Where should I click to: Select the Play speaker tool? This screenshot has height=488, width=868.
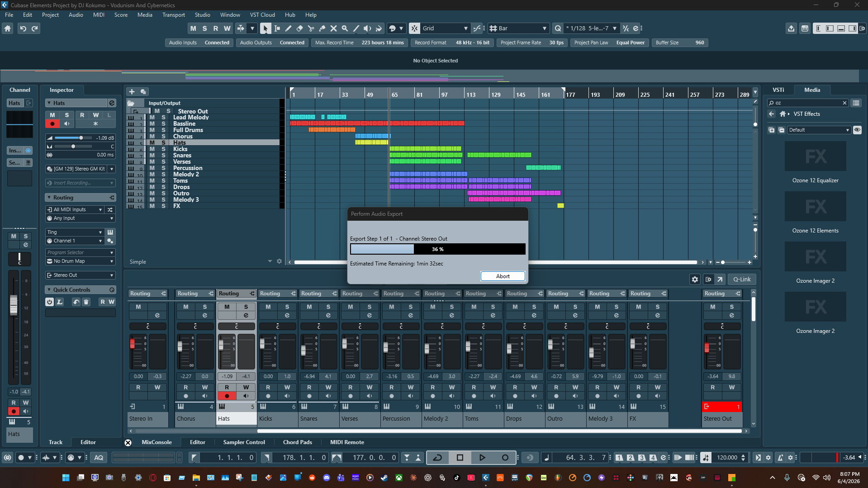click(367, 28)
